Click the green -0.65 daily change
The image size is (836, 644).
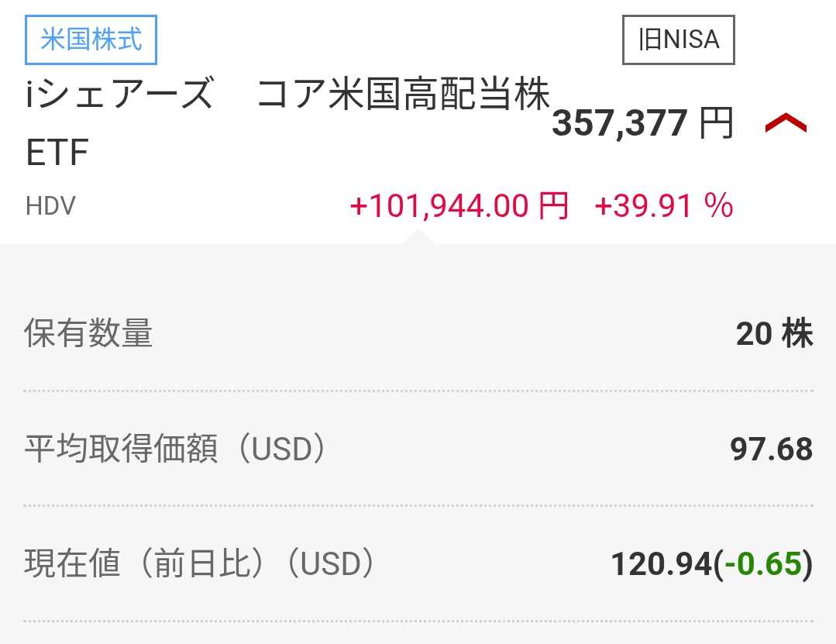pyautogui.click(x=764, y=564)
